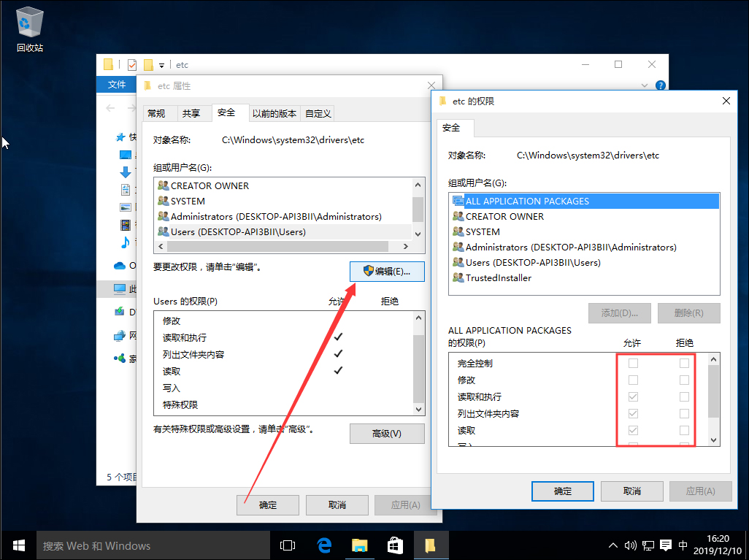Click the File Explorer taskbar icon
The height and width of the screenshot is (560, 749).
point(359,545)
